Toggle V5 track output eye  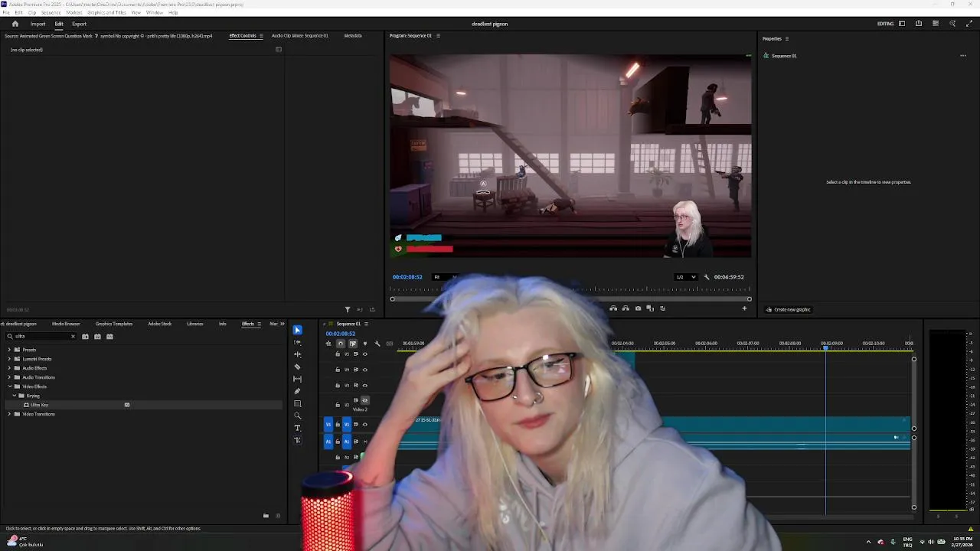[x=364, y=354]
